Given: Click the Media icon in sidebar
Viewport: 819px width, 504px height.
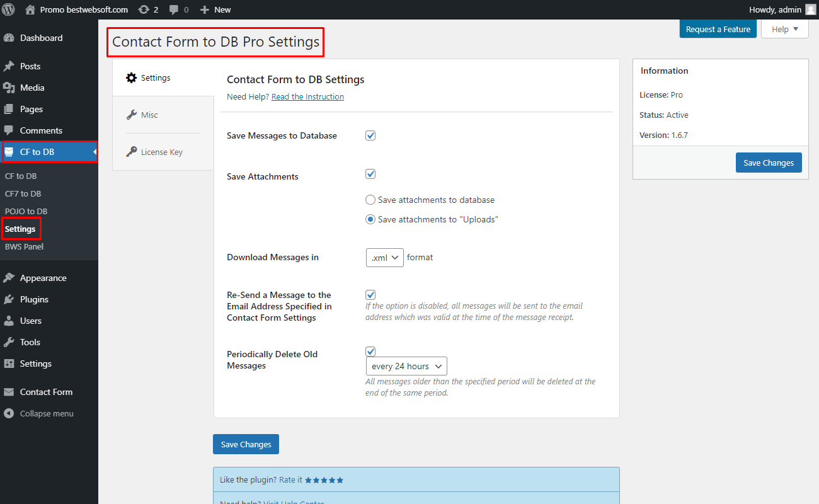Looking at the screenshot, I should click(x=9, y=88).
